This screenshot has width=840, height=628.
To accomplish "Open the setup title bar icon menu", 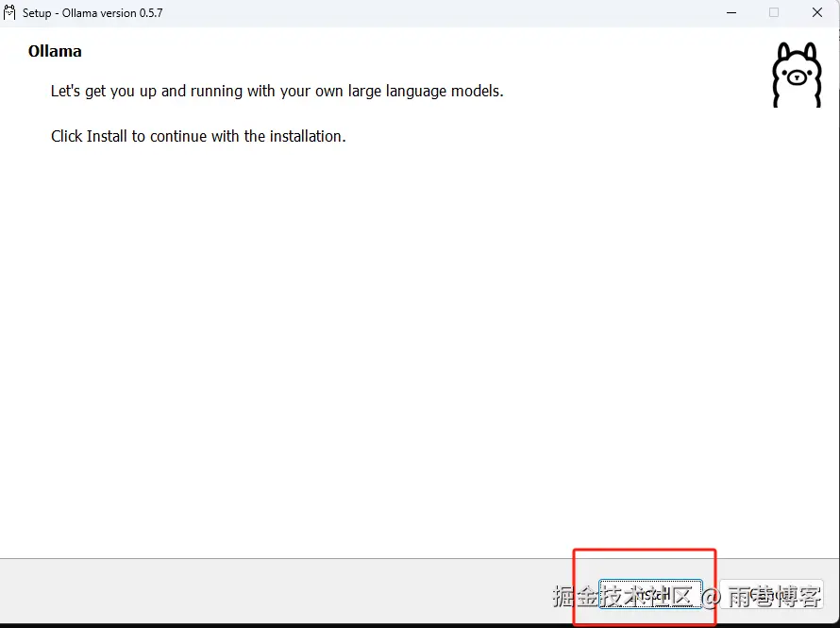I will [9, 12].
